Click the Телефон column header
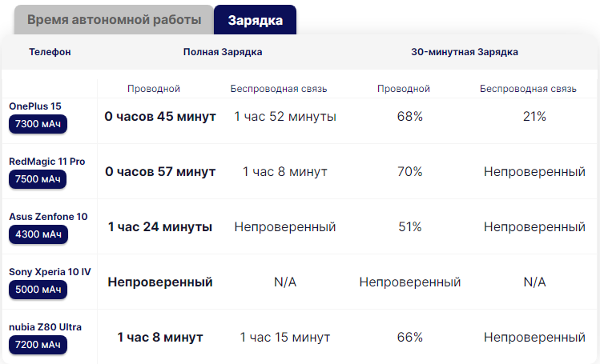 tap(50, 52)
